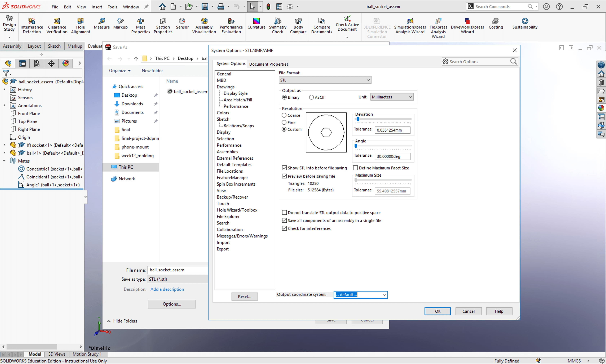Confirm options with OK button
This screenshot has width=606, height=364.
click(x=437, y=311)
